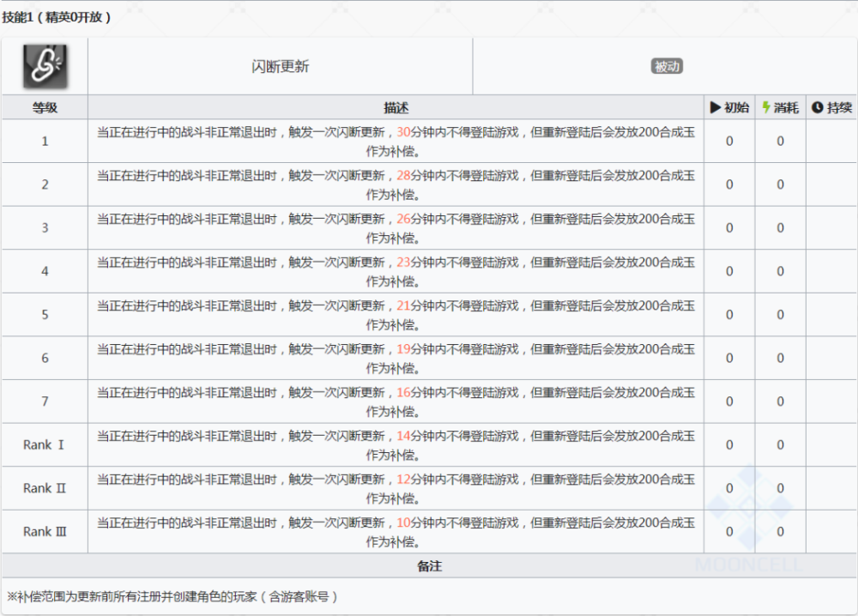
Task: Click the 闪断更新 skill icon
Action: tap(45, 66)
